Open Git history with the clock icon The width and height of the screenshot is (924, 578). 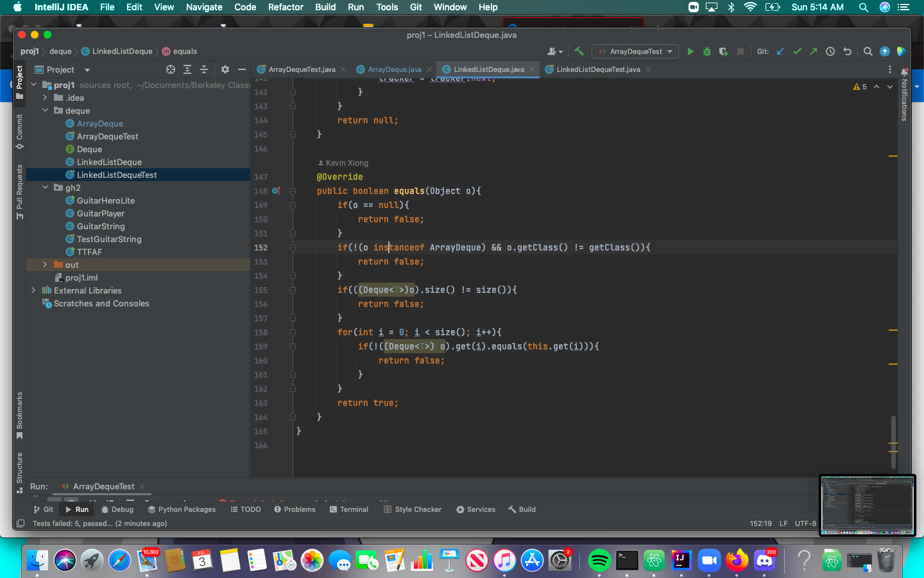[830, 51]
